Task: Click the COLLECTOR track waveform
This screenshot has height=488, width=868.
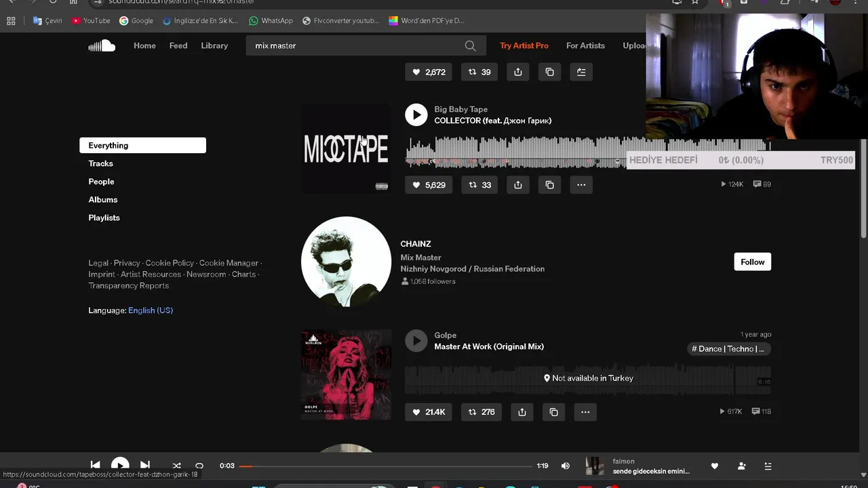Action: pos(588,152)
